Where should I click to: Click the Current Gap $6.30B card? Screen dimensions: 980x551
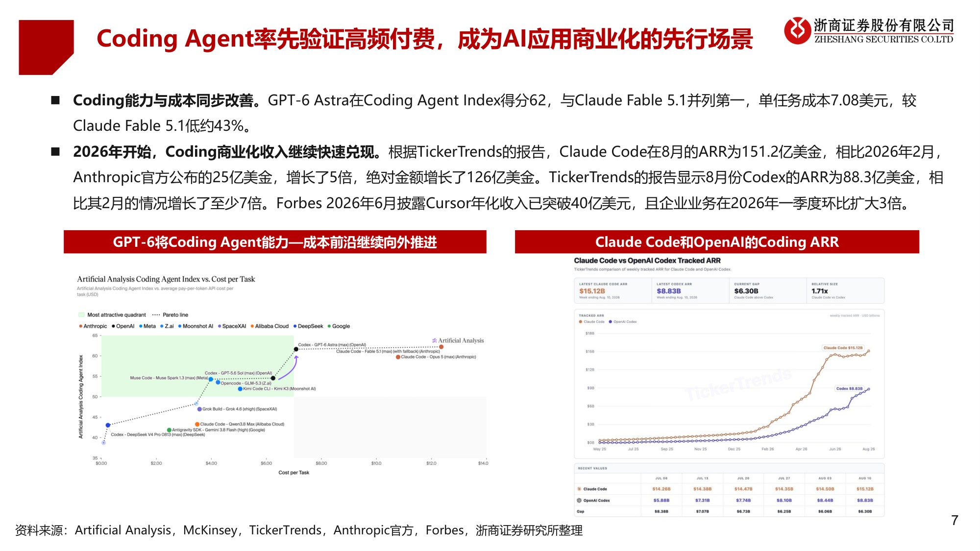[x=768, y=290]
